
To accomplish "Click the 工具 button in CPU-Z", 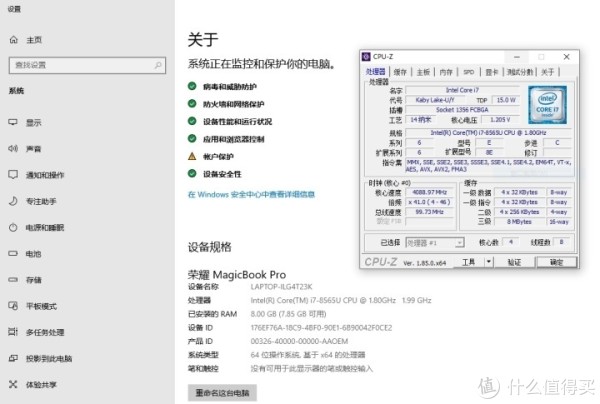I will (469, 262).
